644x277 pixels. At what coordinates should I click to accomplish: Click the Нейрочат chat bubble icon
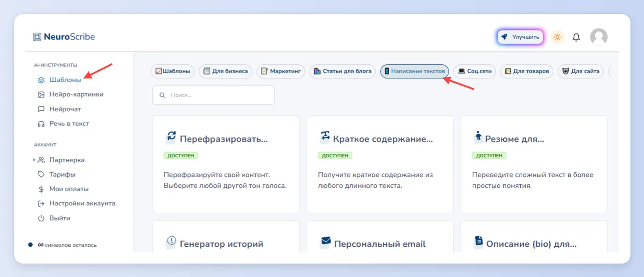[x=41, y=109]
